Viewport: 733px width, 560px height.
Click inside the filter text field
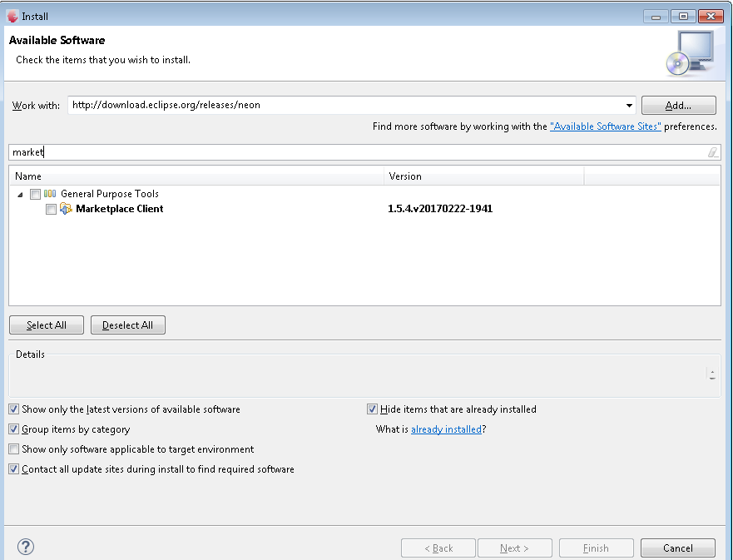(x=250, y=152)
